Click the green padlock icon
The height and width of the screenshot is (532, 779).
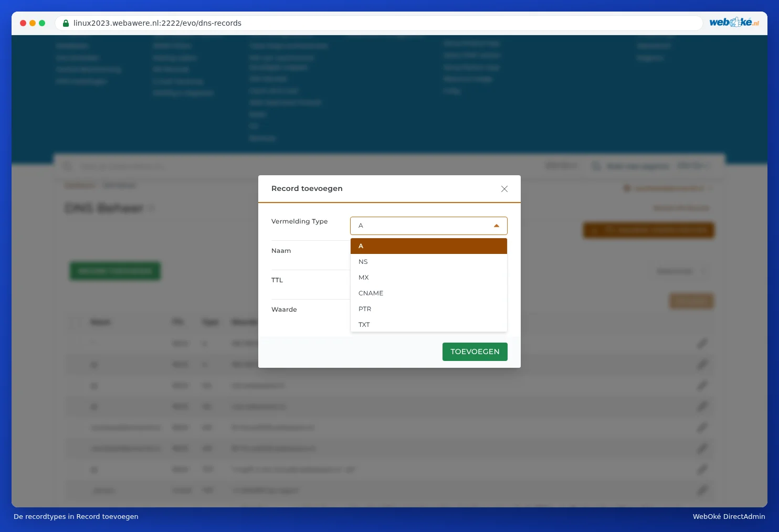(x=66, y=23)
